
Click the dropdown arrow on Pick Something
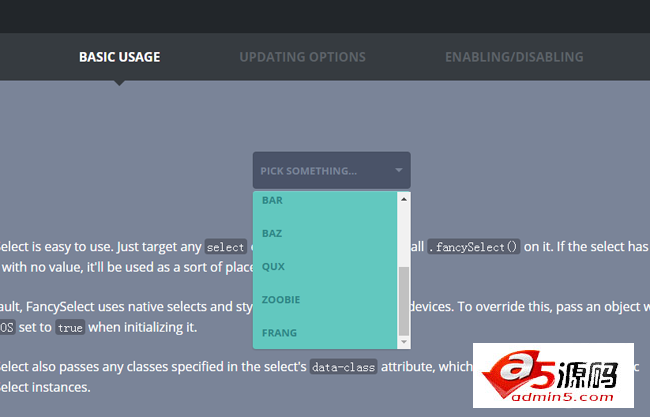coord(399,170)
